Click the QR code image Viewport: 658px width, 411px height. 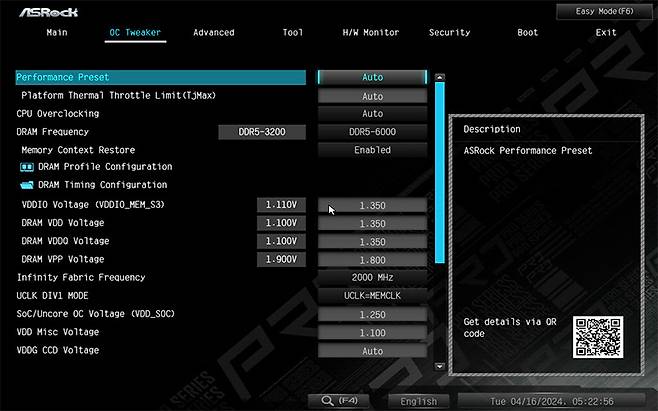coord(596,337)
